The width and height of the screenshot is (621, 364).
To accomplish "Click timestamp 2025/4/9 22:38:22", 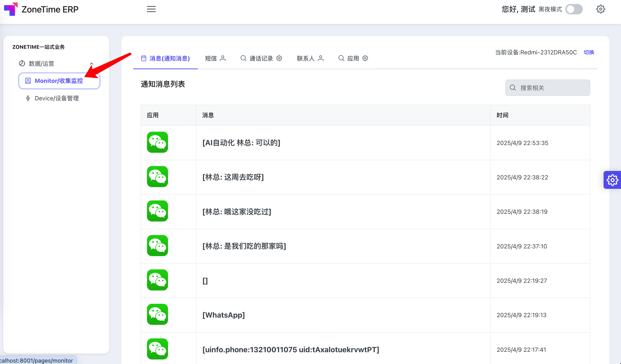I will 522,178.
